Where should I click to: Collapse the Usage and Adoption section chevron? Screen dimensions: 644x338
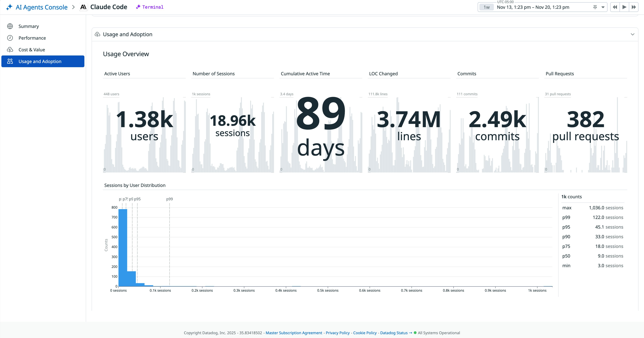click(x=632, y=34)
